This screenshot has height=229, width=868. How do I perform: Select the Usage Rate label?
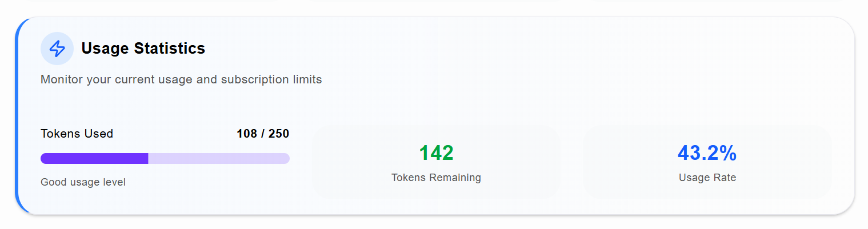pyautogui.click(x=707, y=178)
